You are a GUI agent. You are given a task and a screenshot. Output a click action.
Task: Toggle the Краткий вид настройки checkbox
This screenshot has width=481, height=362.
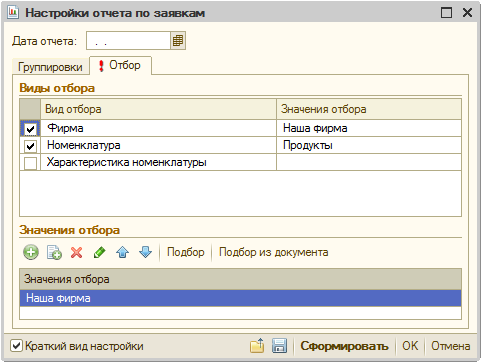tap(16, 346)
